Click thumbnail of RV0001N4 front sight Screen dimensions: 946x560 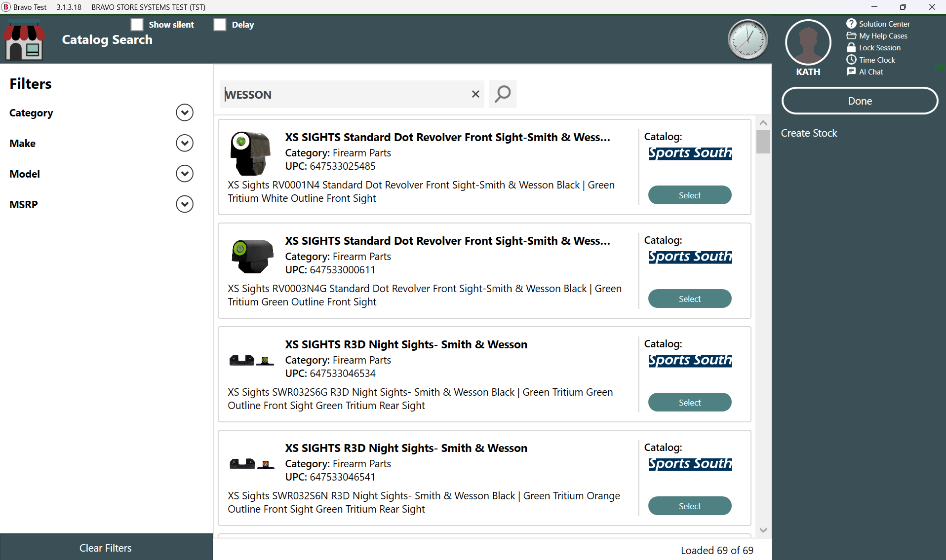(x=251, y=153)
